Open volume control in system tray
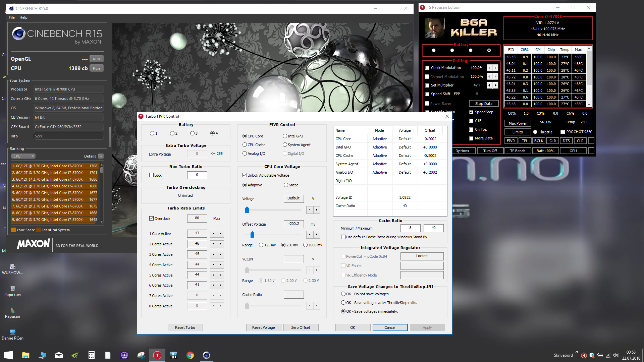Screen dimensions: 644x362 (x=616, y=355)
